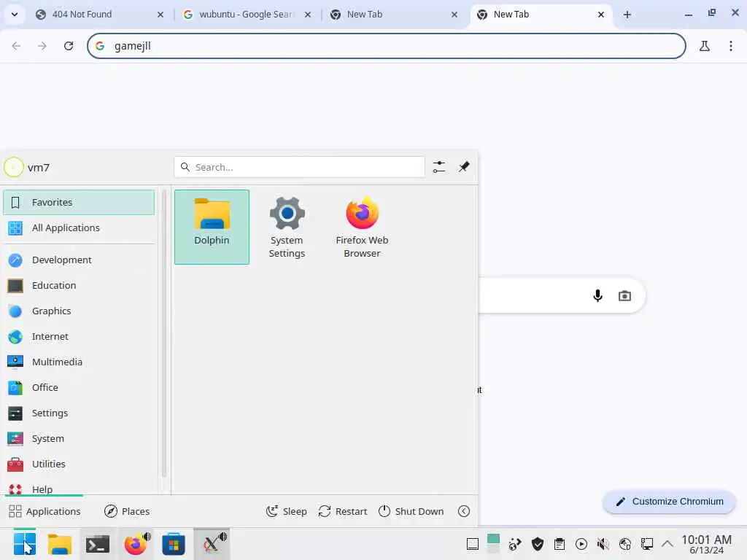Pin the application launcher open
This screenshot has height=560, width=747.
(463, 167)
